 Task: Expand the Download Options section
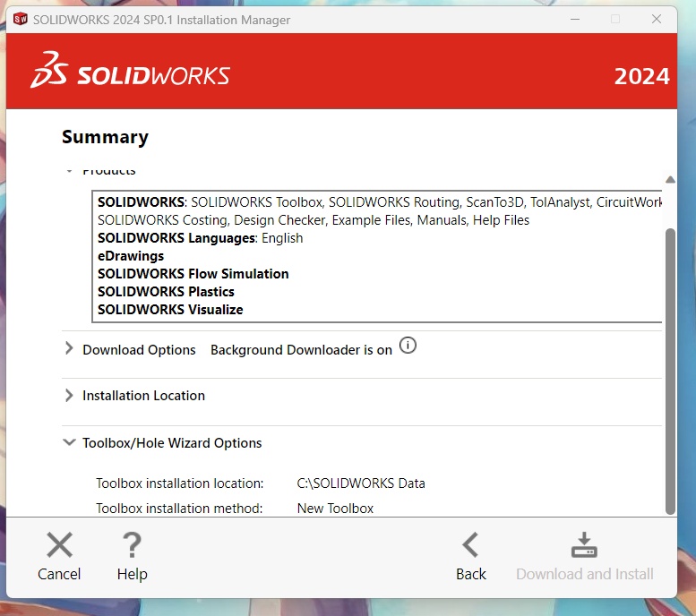coord(69,349)
